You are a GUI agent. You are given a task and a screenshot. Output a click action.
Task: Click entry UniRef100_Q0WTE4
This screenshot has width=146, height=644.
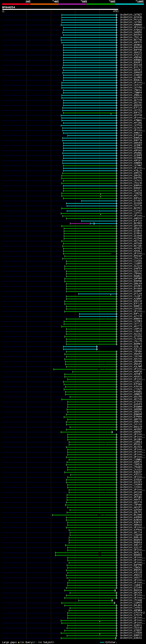point(131,268)
